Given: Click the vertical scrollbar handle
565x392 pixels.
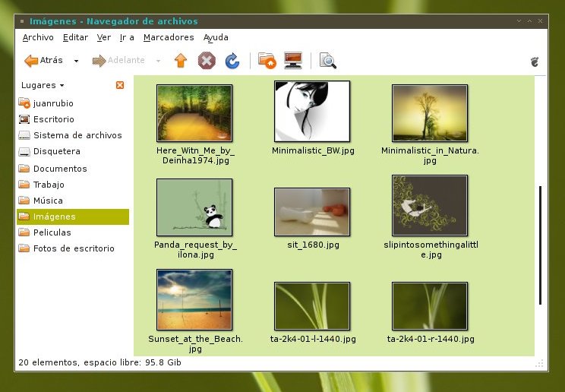Looking at the screenshot, I should pos(540,245).
